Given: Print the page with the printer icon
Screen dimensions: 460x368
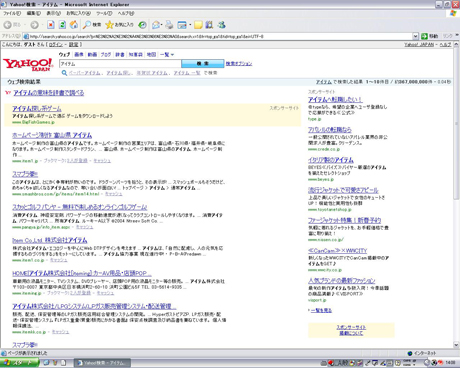Looking at the screenshot, I should (x=169, y=25).
